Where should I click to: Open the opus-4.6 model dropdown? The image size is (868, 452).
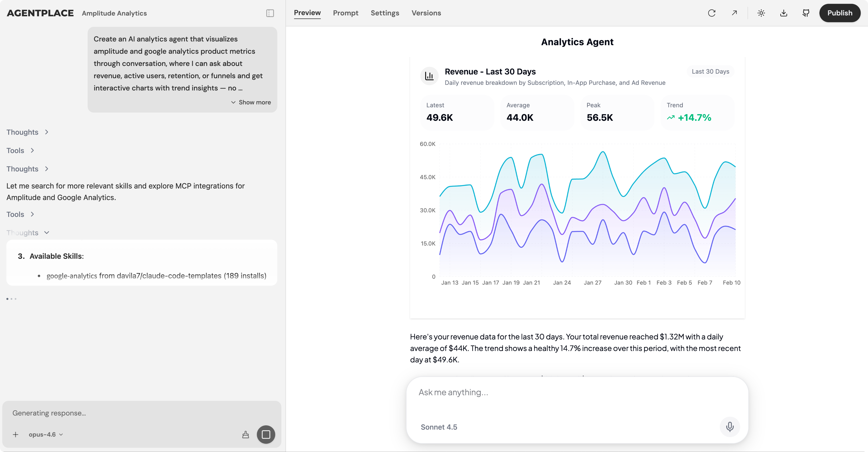(x=46, y=434)
